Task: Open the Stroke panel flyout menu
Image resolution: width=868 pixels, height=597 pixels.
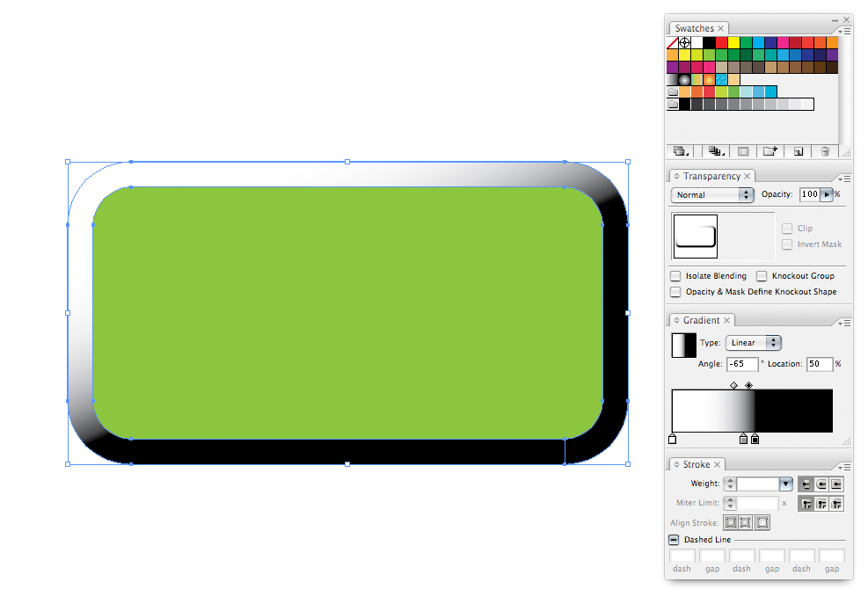Action: (844, 468)
